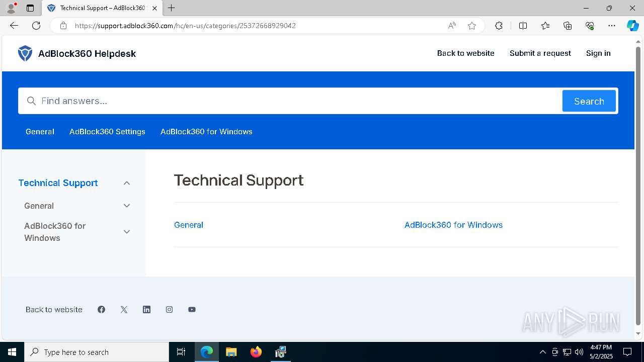Viewport: 644px width, 362px height.
Task: Refresh the page
Action: pos(36,26)
